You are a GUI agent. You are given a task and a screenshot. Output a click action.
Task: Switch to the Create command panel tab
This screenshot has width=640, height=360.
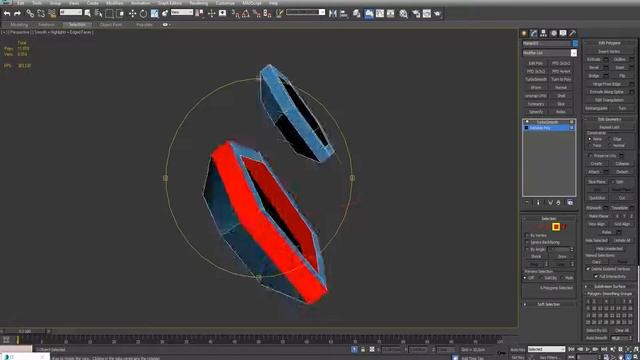tap(524, 33)
